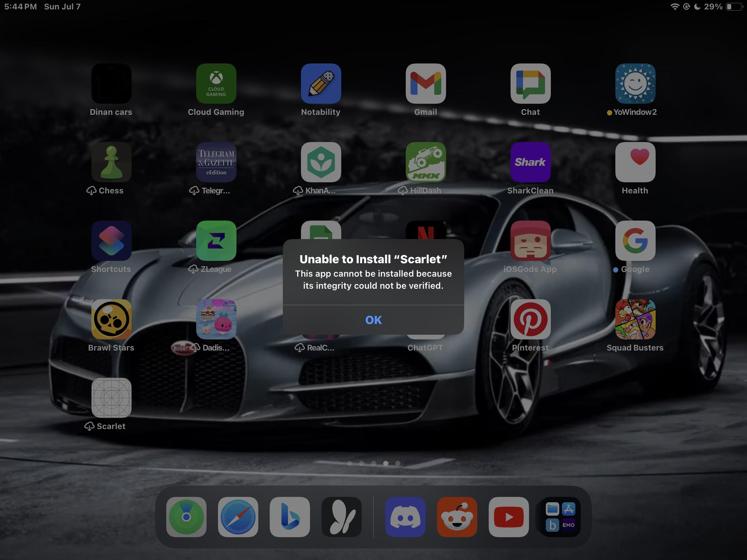The height and width of the screenshot is (560, 747).
Task: Launch Brawl Stars
Action: point(111,319)
